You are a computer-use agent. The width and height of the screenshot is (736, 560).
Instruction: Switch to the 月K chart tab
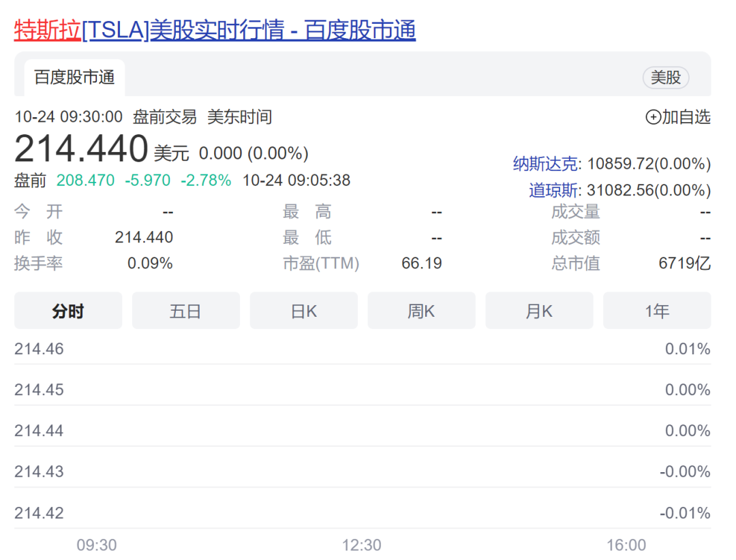coord(539,311)
